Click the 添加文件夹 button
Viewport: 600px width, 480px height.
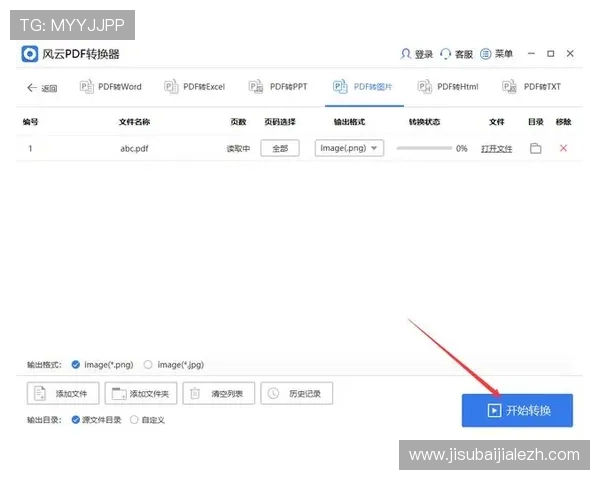(x=141, y=393)
